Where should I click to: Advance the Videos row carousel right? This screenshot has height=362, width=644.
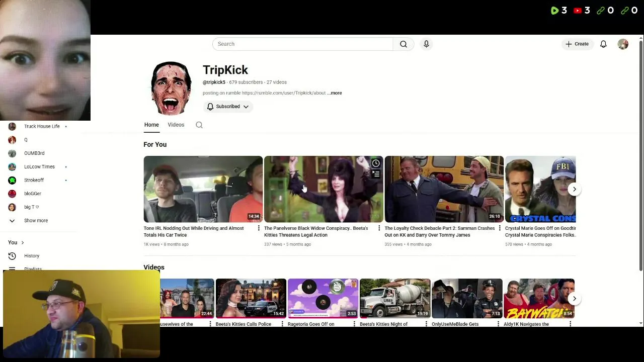click(575, 299)
